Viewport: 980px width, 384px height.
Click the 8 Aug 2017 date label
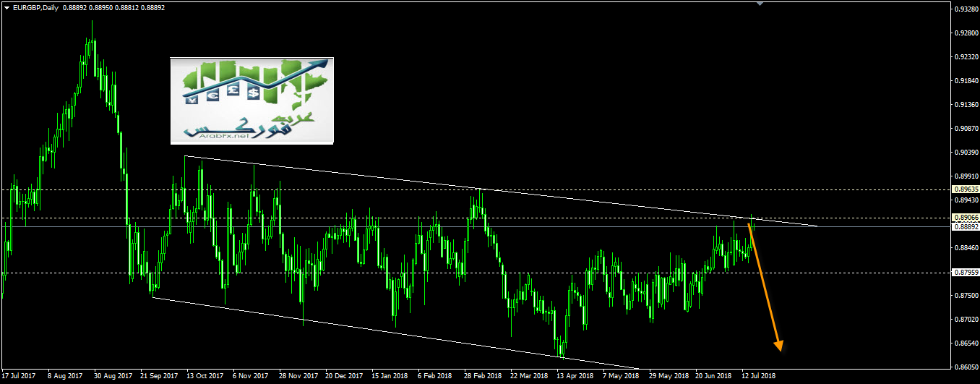click(x=64, y=376)
